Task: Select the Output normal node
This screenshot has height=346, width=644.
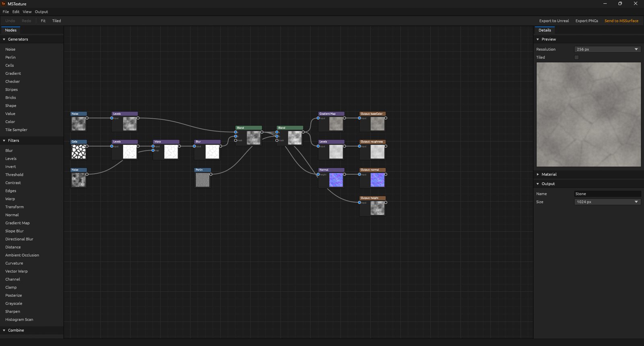Action: coord(372,178)
